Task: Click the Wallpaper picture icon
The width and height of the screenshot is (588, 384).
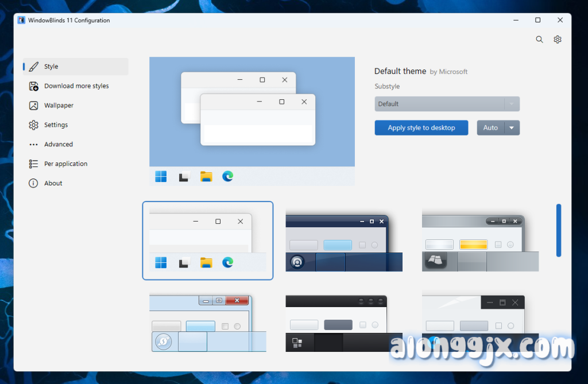Action: 34,106
